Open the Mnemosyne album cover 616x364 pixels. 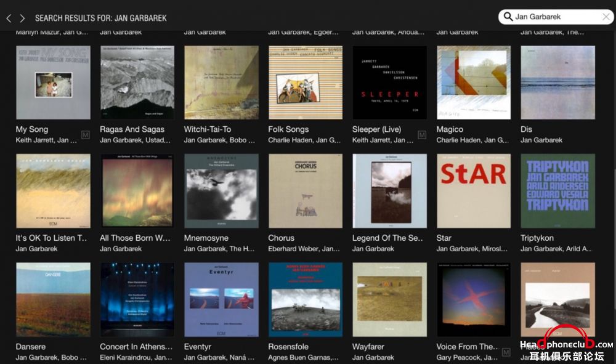pos(222,191)
